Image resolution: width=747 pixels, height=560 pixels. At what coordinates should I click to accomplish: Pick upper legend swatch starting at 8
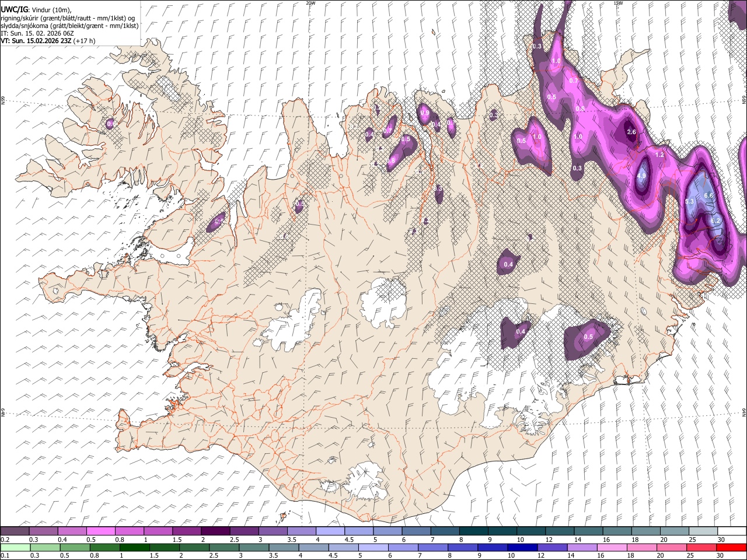click(473, 531)
